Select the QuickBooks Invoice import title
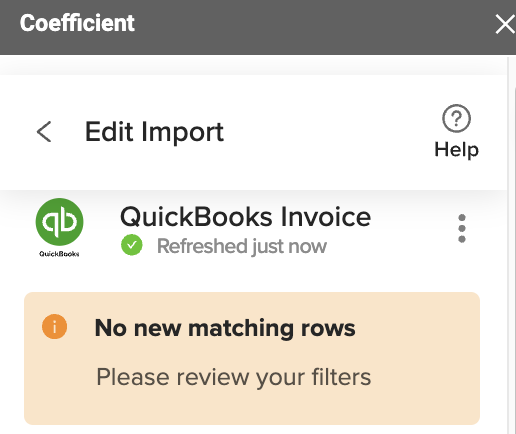Image resolution: width=516 pixels, height=434 pixels. 245,217
